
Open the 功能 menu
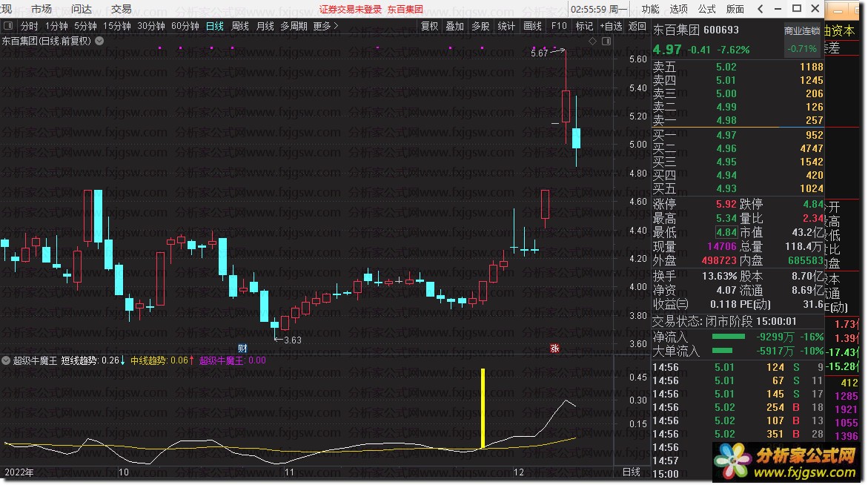(x=651, y=9)
